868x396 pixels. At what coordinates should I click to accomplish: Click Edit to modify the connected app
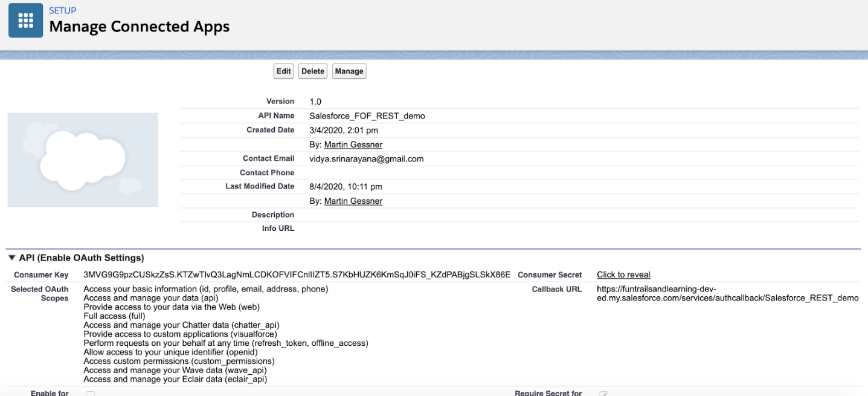(283, 71)
